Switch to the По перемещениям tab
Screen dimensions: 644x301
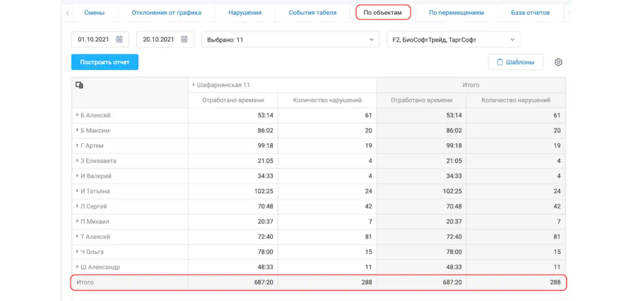[x=456, y=12]
